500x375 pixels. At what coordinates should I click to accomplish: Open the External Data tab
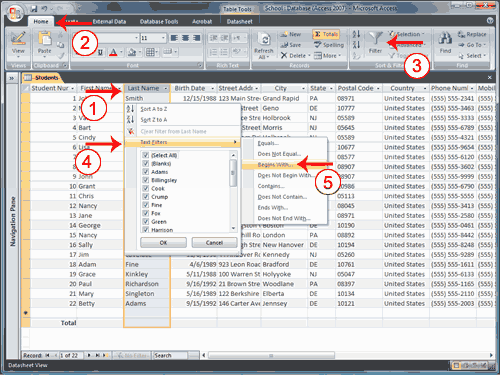(109, 21)
